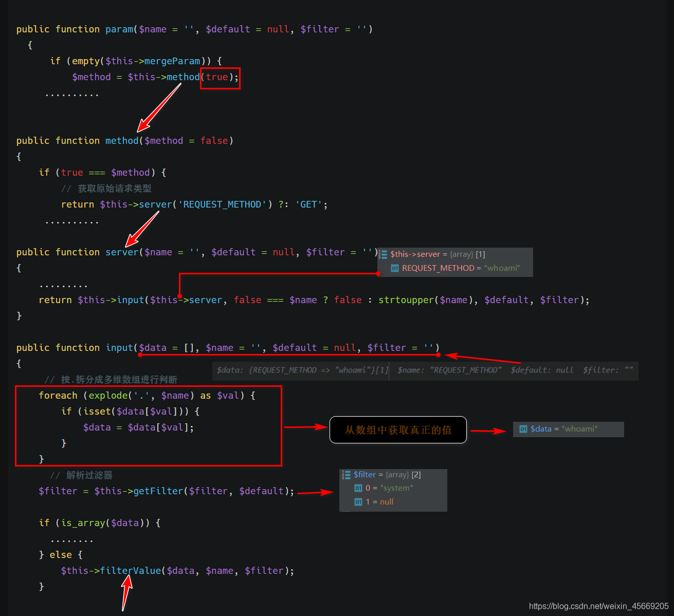The height and width of the screenshot is (616, 674).
Task: Click the inline hint "$default: null"
Action: (542, 370)
